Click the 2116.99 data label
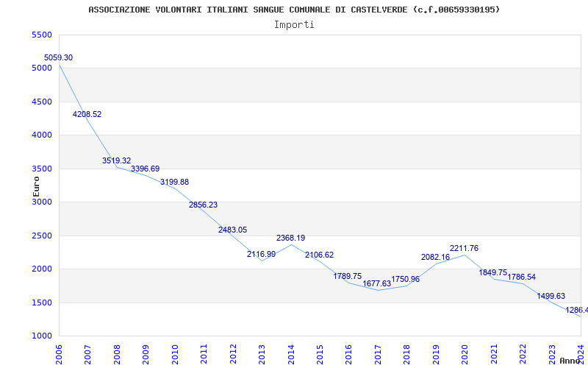The image size is (588, 368). 262,254
